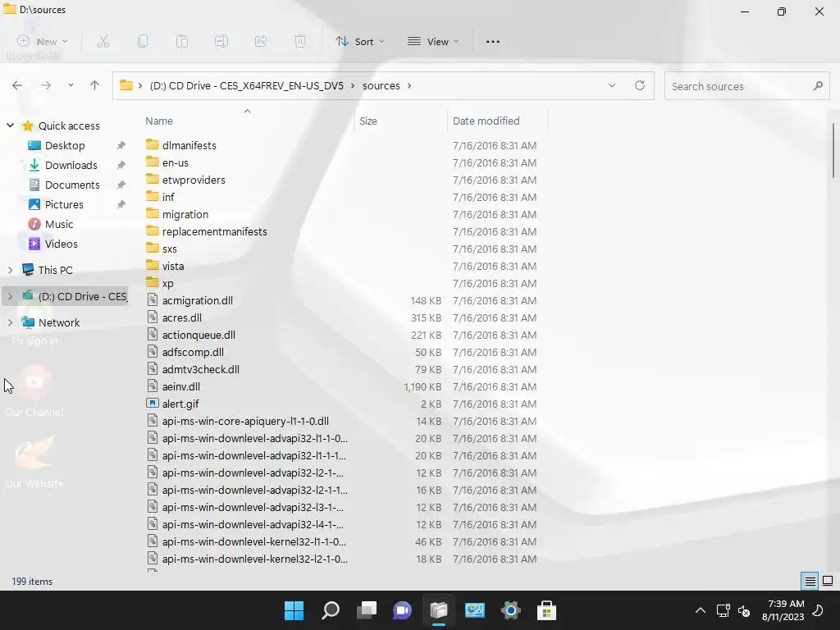Screen dimensions: 840x630
Task: Collapse the Quick access tree node
Action: pos(10,126)
